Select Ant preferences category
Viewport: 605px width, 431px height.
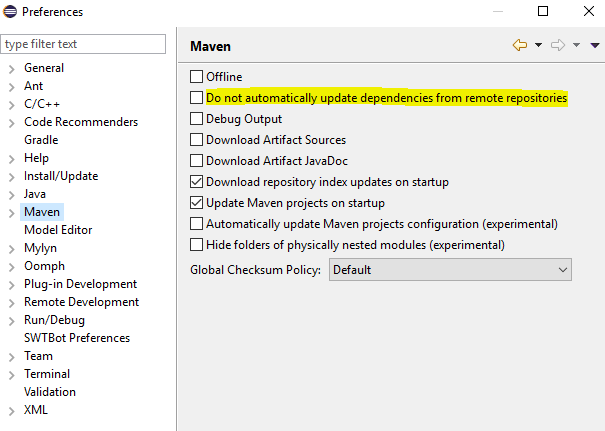tap(34, 86)
